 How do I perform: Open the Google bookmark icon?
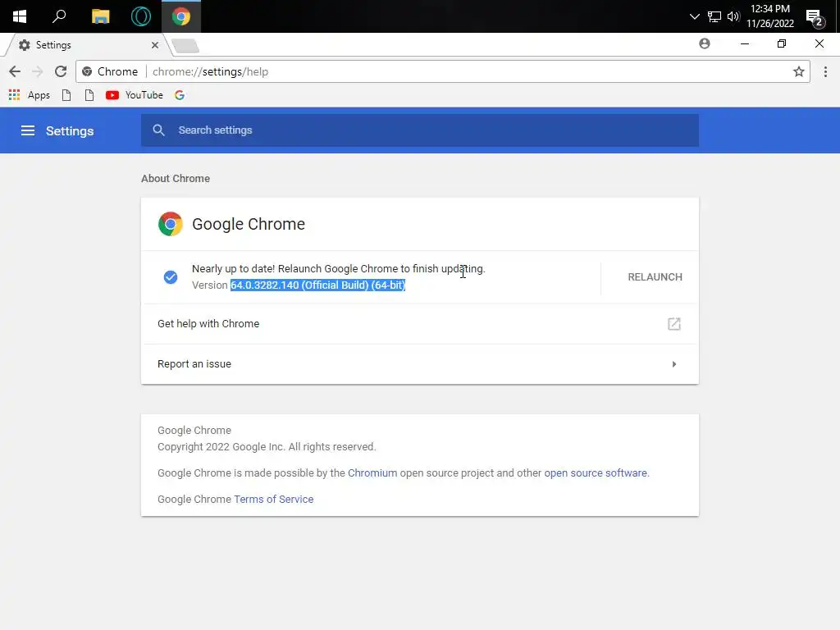coord(180,95)
